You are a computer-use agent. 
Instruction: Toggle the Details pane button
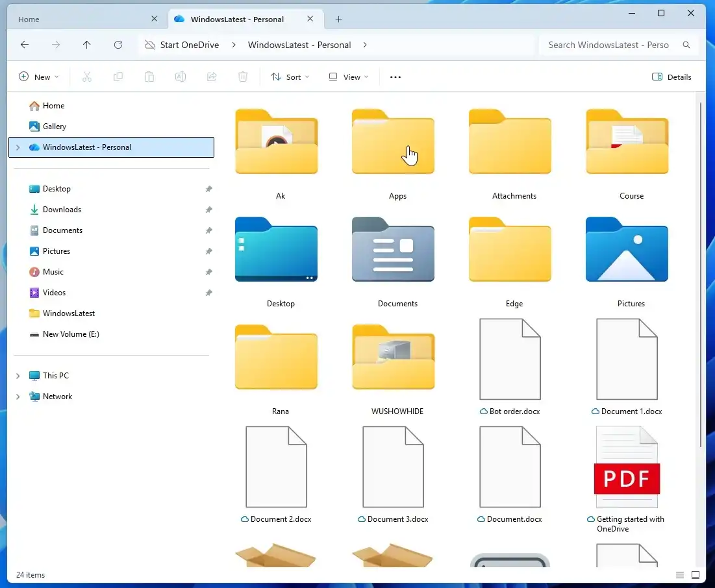pos(671,77)
